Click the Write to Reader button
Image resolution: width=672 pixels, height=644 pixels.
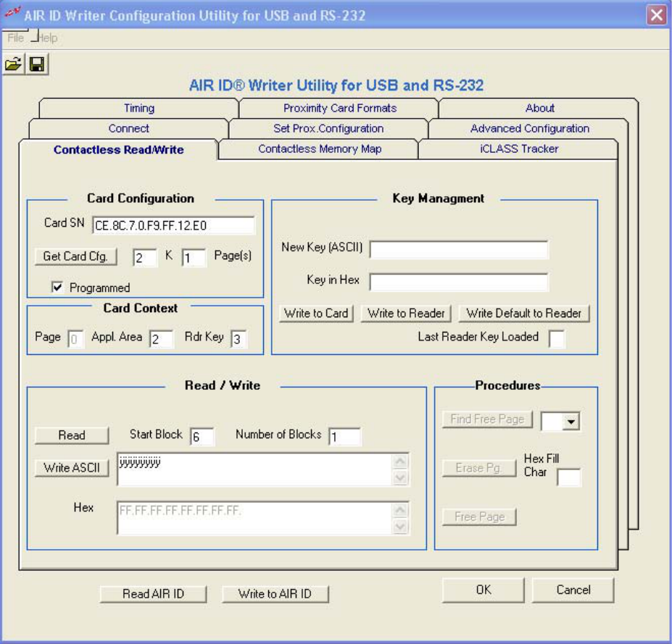tap(406, 313)
